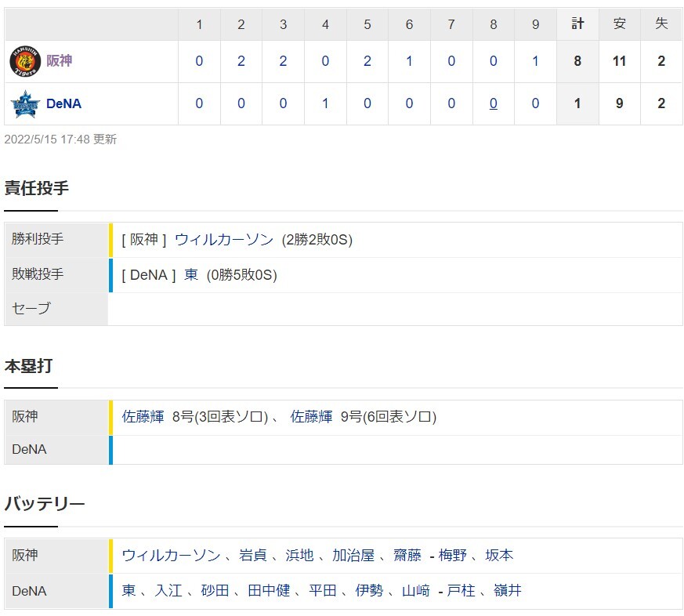This screenshot has height=616, width=684.
Task: Open 加治屋 in the 阪神 battery list
Action: coord(353,555)
